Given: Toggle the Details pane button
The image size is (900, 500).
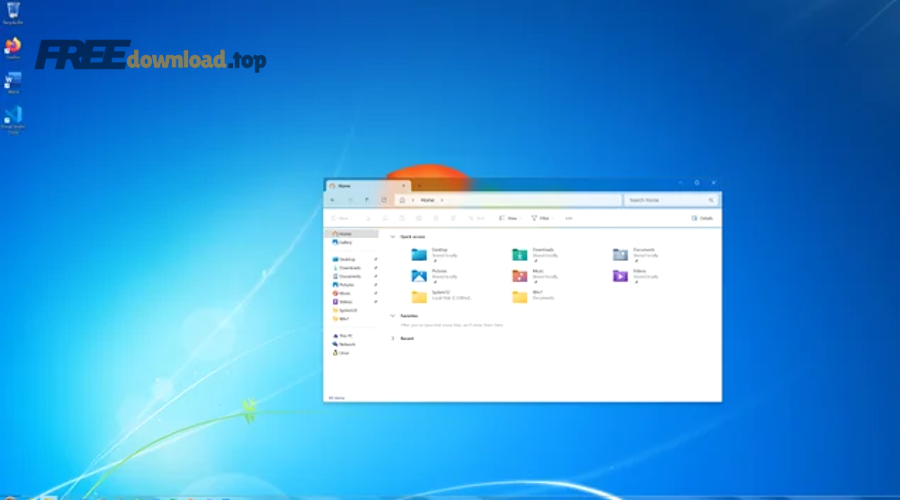Looking at the screenshot, I should 703,219.
